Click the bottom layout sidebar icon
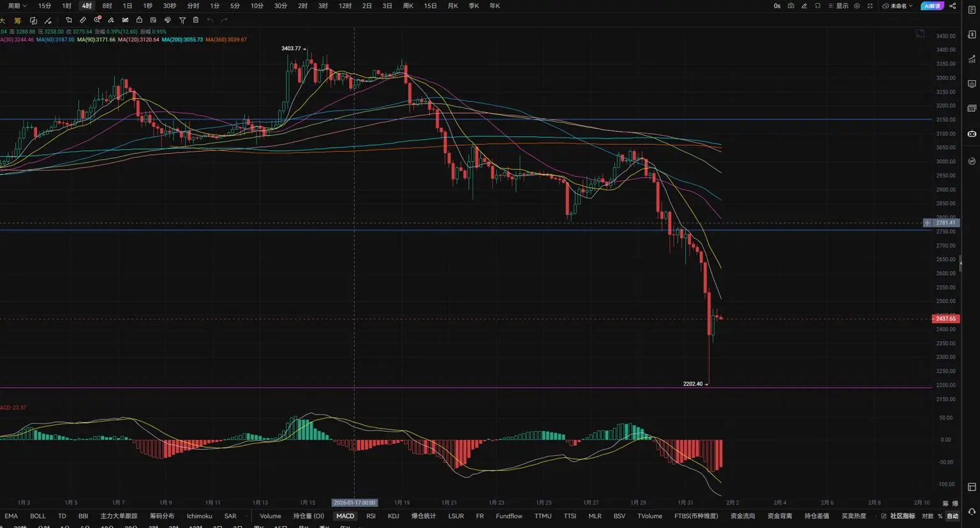980x528 pixels. [972, 487]
